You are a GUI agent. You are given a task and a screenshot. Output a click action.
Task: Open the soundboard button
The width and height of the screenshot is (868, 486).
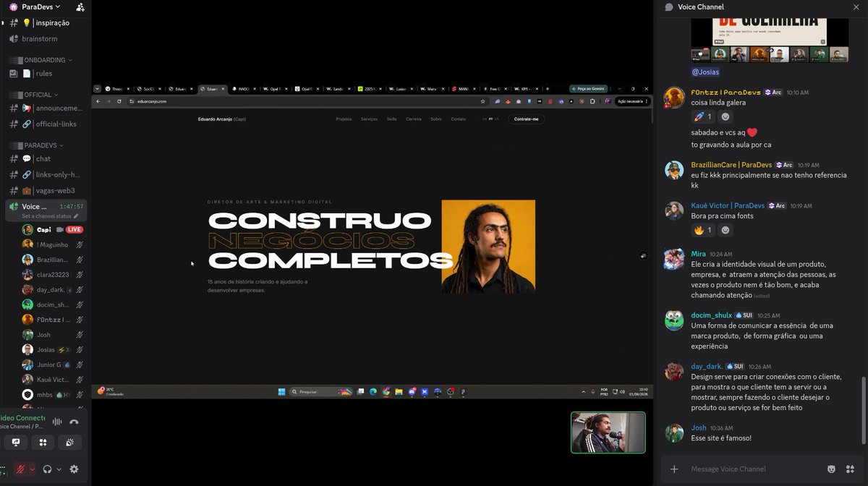pyautogui.click(x=70, y=443)
